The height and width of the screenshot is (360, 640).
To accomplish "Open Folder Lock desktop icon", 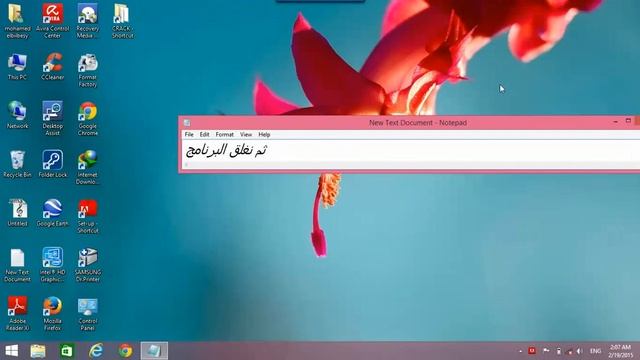I will point(53,164).
